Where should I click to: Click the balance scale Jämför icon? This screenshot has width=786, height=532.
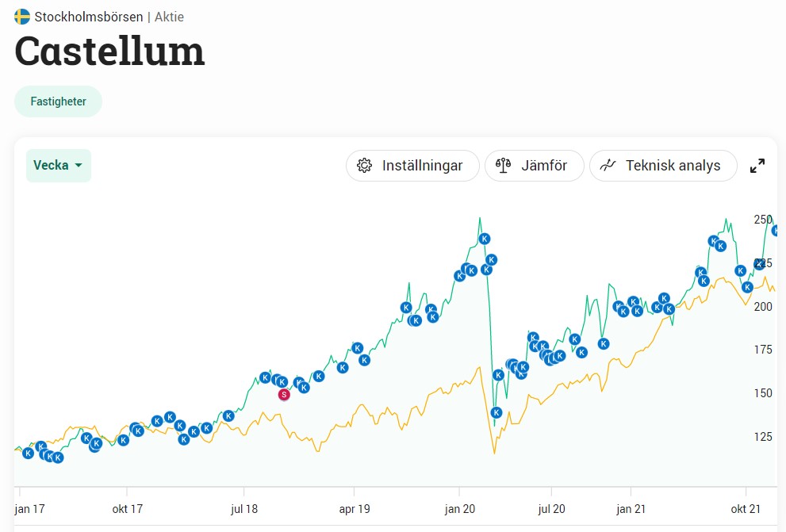[503, 166]
